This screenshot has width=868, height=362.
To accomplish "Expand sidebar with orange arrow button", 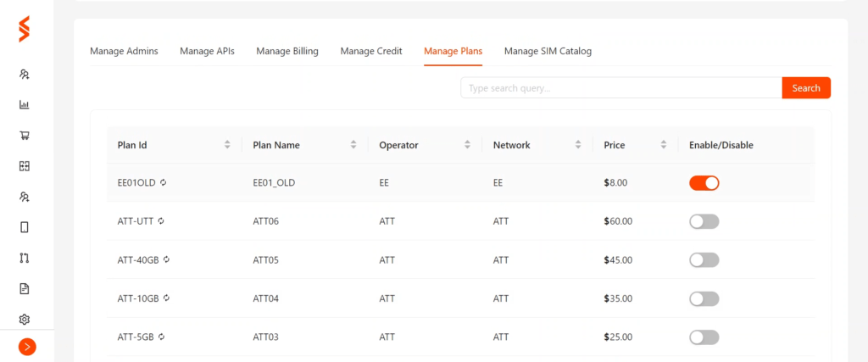I will [x=27, y=347].
